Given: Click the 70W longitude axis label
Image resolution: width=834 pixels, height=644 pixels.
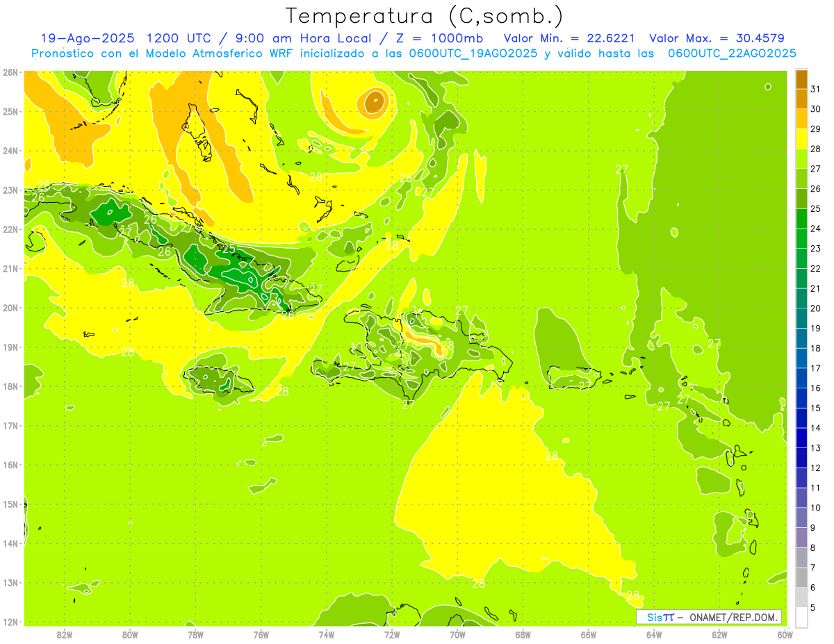Looking at the screenshot, I should pos(457,634).
